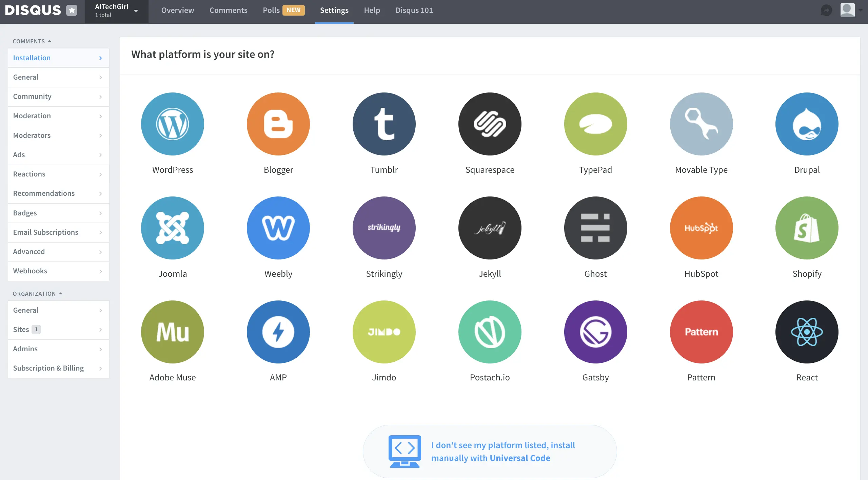The image size is (868, 480).
Task: Select the Adobe Muse icon
Action: pyautogui.click(x=173, y=332)
